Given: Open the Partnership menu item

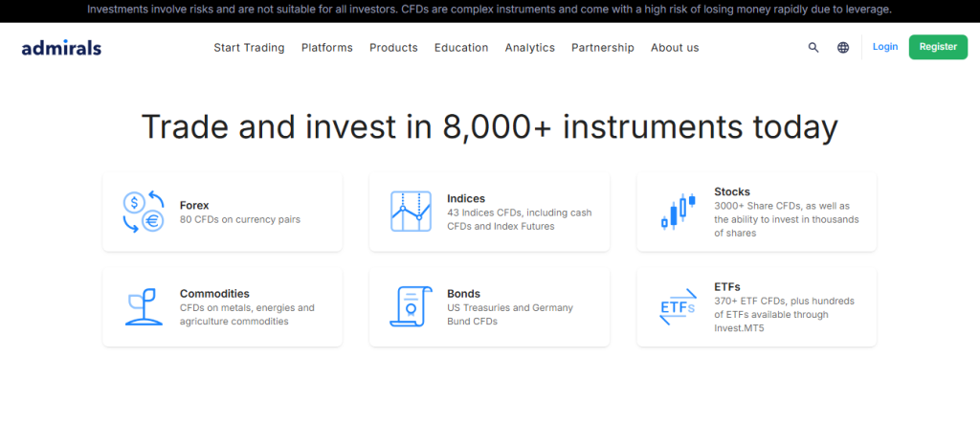Looking at the screenshot, I should (603, 48).
